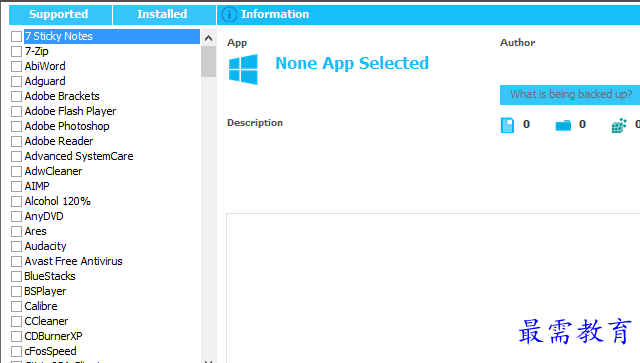Check the AdwCleaner checkbox
The height and width of the screenshot is (363, 640).
coord(16,171)
